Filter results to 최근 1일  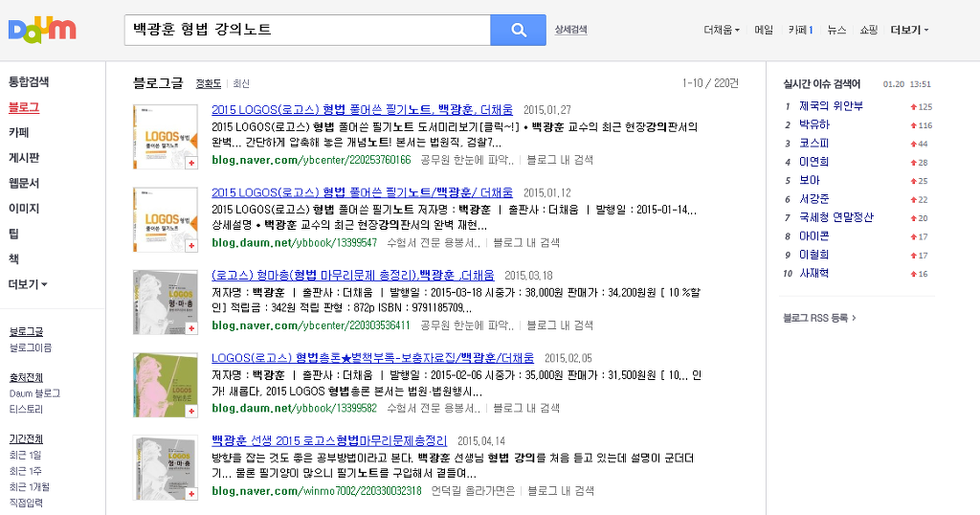pos(25,455)
